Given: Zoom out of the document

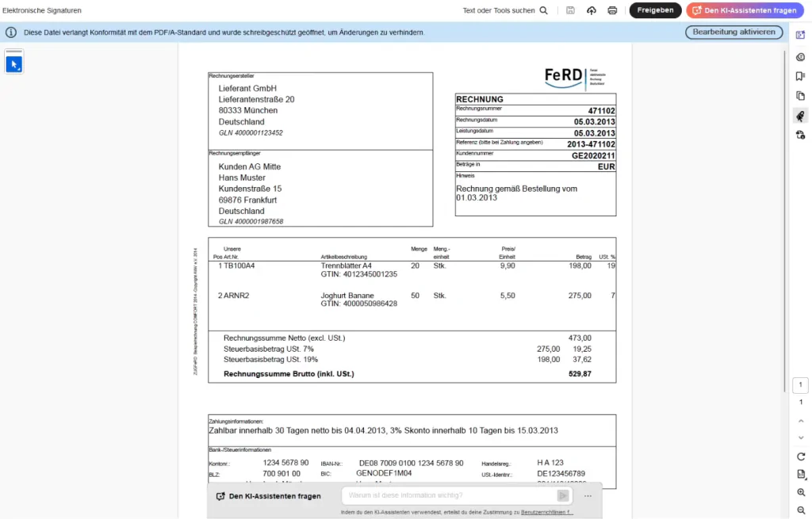Looking at the screenshot, I should 799,510.
